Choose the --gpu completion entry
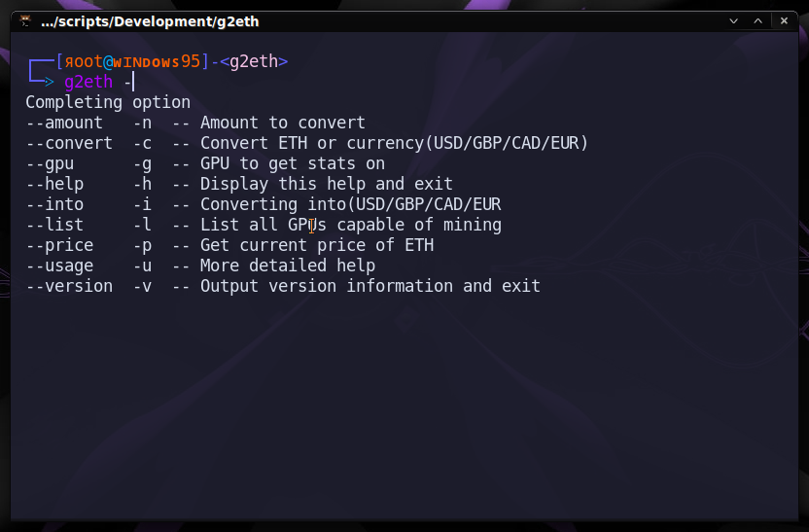 click(x=50, y=164)
